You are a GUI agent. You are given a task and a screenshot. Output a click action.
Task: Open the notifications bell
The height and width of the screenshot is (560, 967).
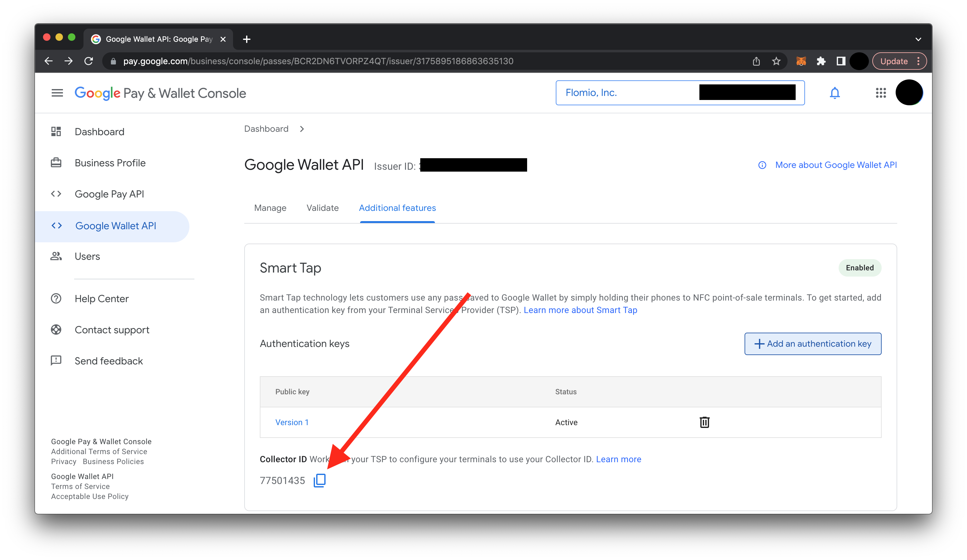coord(835,93)
